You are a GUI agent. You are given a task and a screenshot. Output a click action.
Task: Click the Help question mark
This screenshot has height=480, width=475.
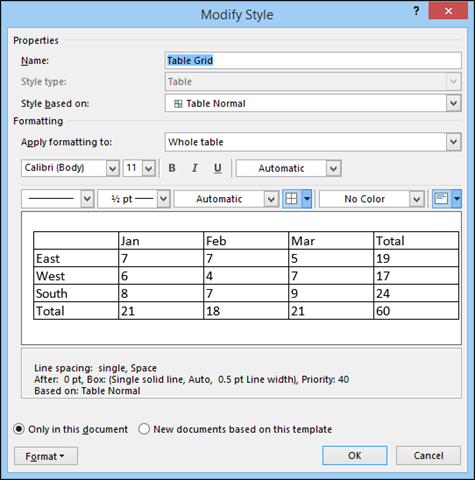(x=416, y=11)
